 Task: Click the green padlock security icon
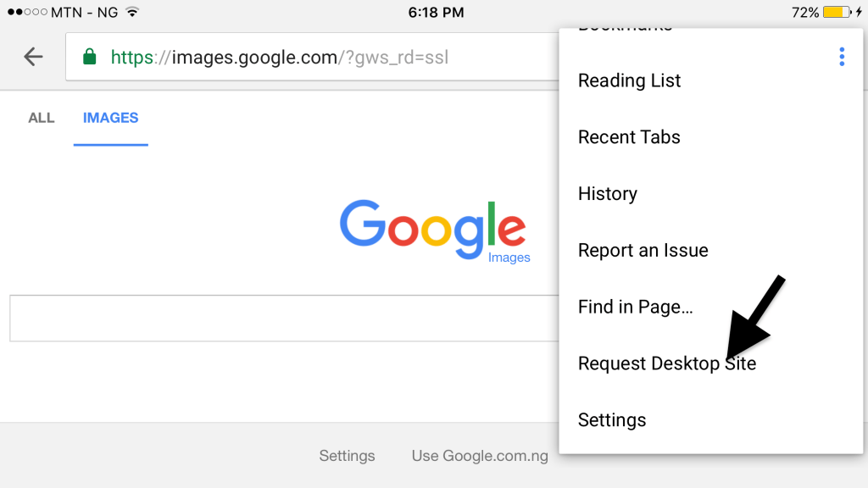click(89, 57)
